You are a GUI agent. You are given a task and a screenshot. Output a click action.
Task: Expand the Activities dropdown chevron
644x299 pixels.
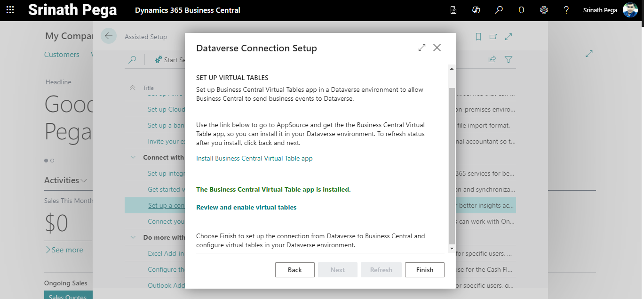[x=84, y=181]
